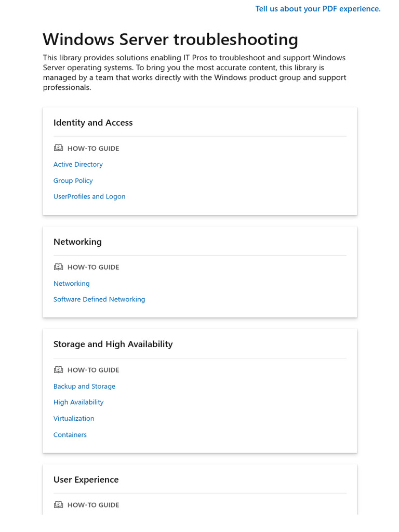Open the Networking how-to link
This screenshot has height=532, width=399.
pos(72,284)
